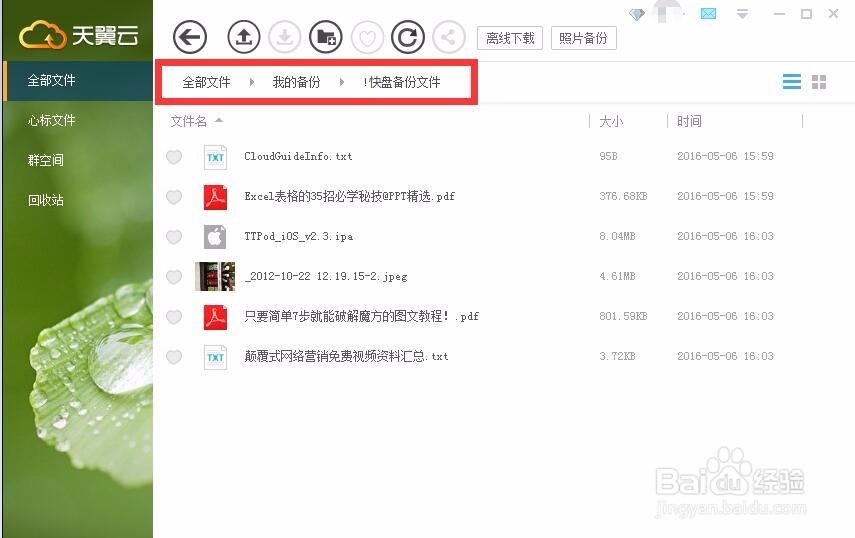Click the share toolbar icon
Viewport: 855px width, 538px height.
click(x=448, y=37)
